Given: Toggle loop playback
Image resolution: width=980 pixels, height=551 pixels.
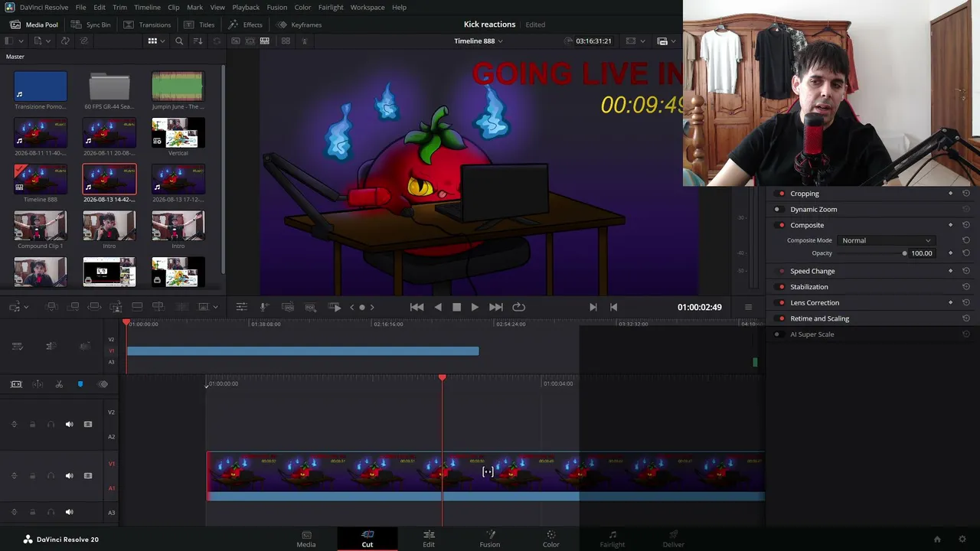Looking at the screenshot, I should (518, 307).
